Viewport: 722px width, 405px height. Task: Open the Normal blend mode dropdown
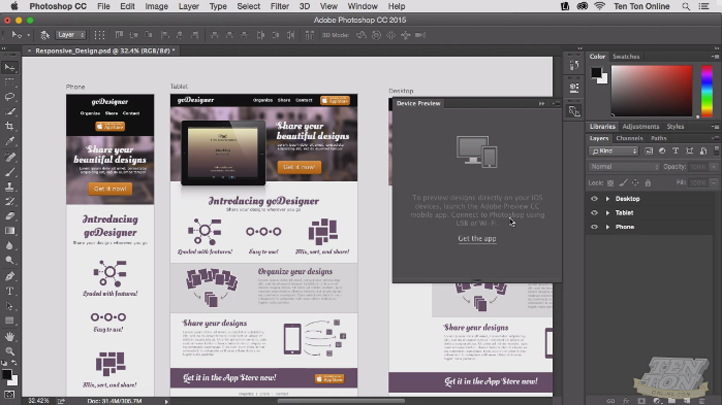tap(624, 167)
